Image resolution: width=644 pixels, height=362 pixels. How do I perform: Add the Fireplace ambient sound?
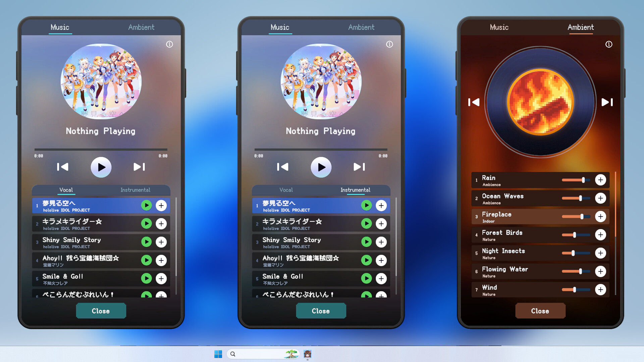600,217
